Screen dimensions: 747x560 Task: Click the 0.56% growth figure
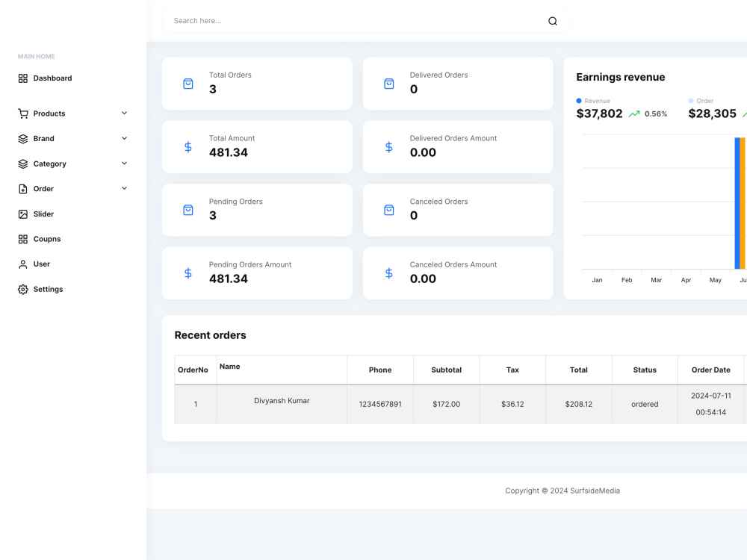[x=656, y=113]
